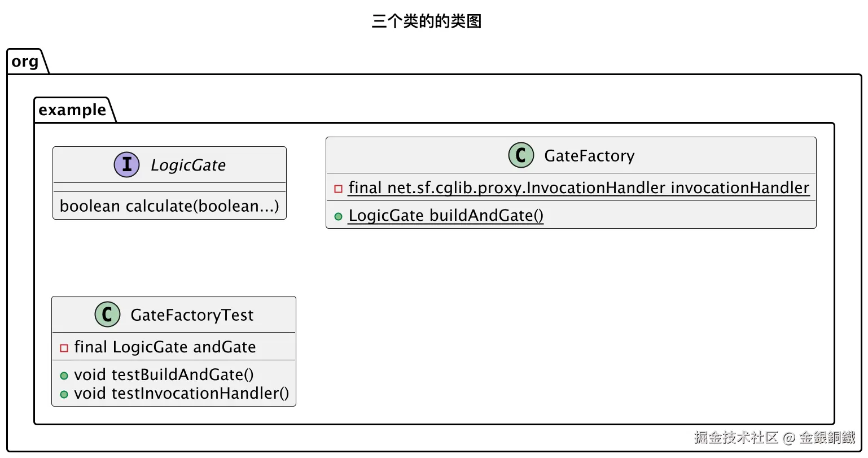Screen dimensions: 868x458
Task: Click the boolean calculate(boolean...) method
Action: coord(169,206)
